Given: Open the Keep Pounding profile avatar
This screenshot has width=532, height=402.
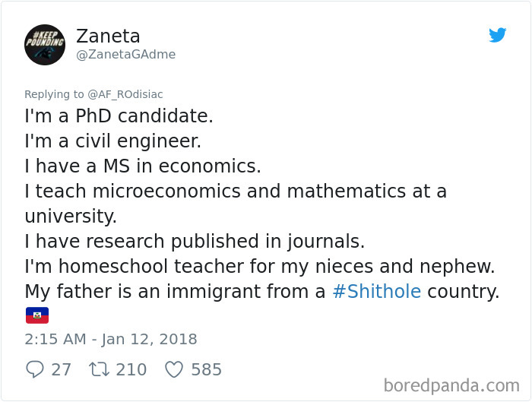Looking at the screenshot, I should tap(45, 44).
